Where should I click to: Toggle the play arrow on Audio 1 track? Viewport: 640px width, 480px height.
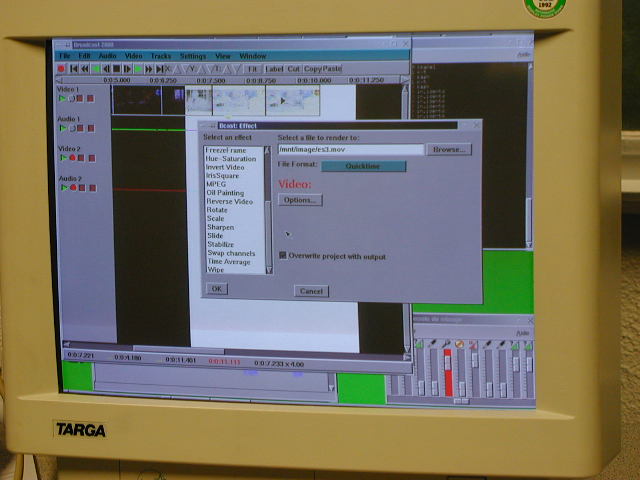tap(62, 128)
